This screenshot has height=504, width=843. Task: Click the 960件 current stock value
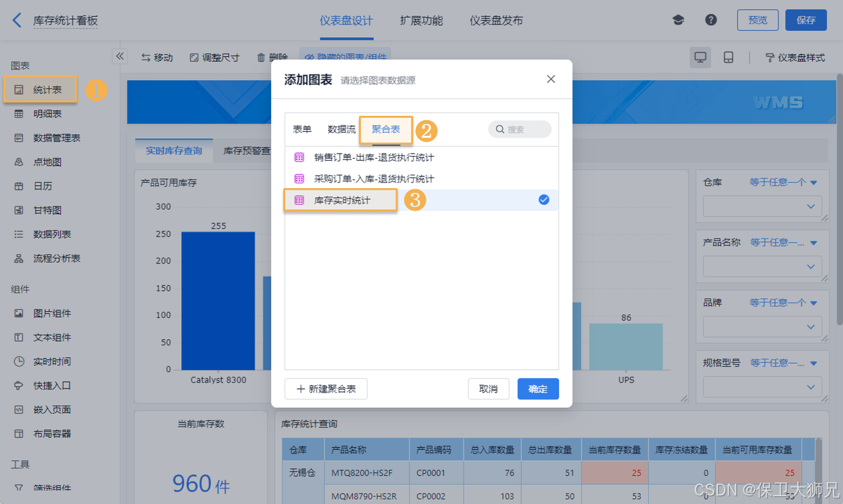pos(201,483)
